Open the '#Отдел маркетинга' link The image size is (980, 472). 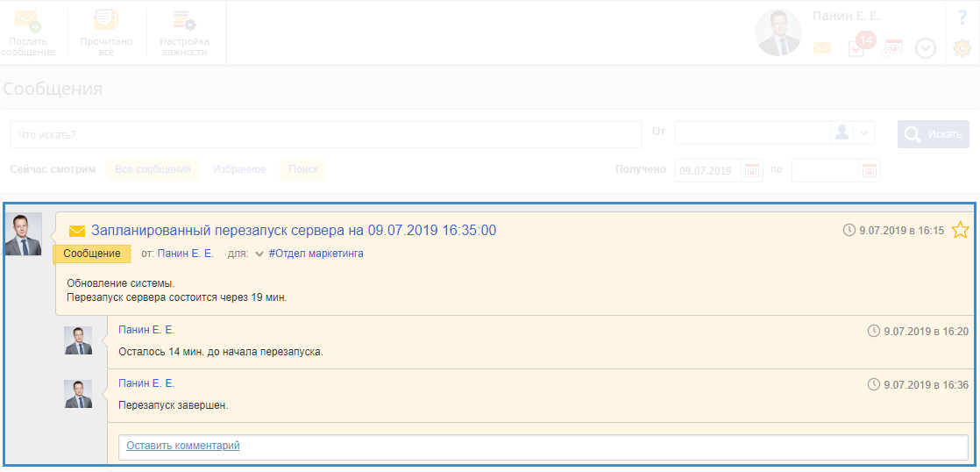pos(316,254)
